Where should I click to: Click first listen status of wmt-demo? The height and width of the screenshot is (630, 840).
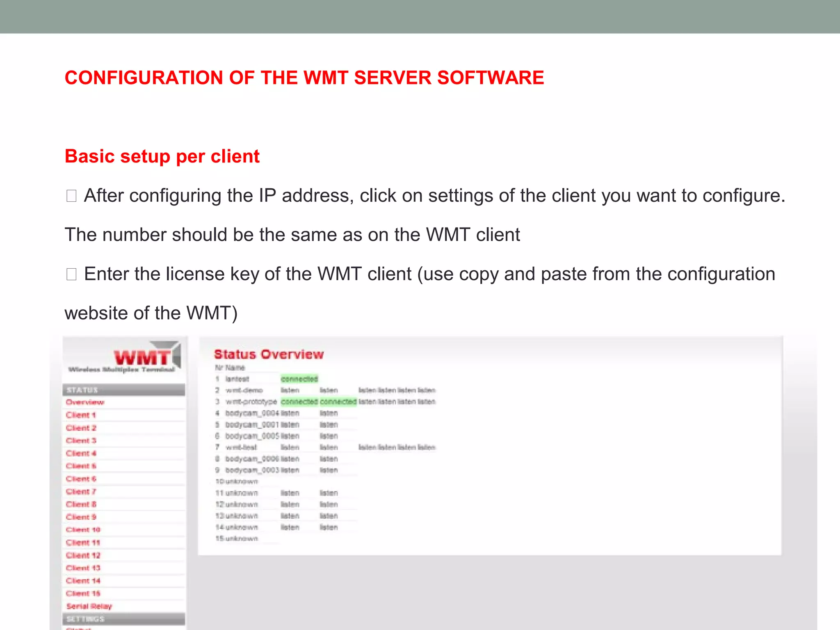290,390
